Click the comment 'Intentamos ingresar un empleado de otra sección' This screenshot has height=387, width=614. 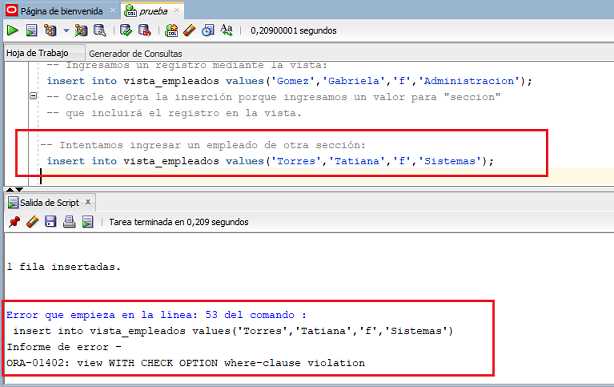pyautogui.click(x=203, y=145)
